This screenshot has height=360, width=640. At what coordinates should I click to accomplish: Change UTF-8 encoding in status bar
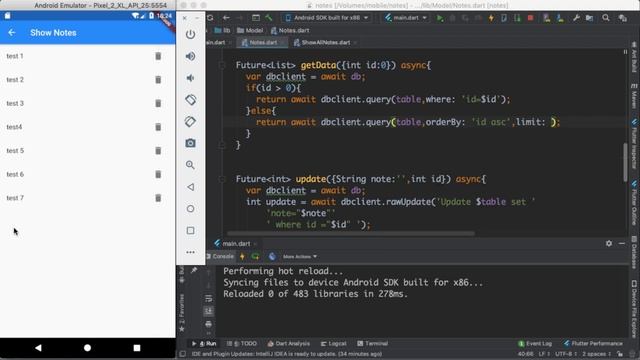565,354
